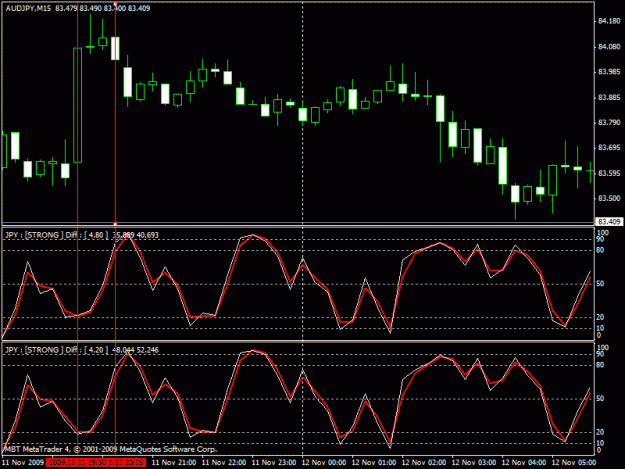Select the 84.080 price axis label
The height and width of the screenshot is (469, 625).
(609, 47)
